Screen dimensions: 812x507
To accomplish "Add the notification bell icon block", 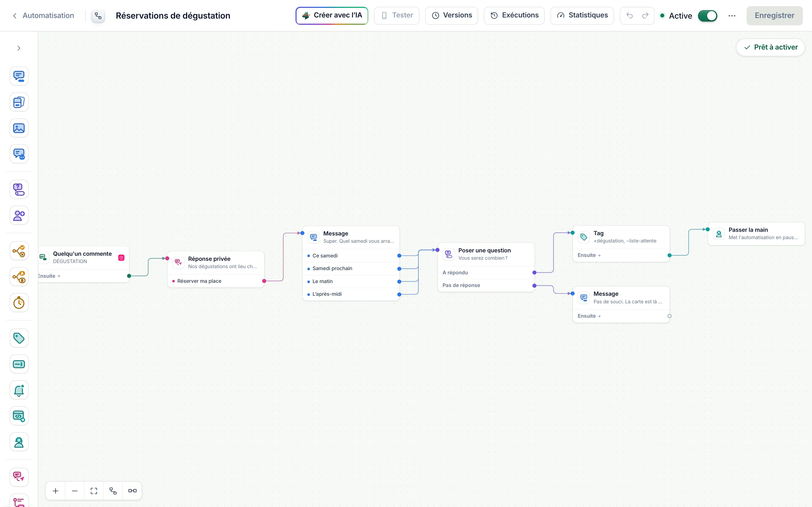I will [x=19, y=390].
